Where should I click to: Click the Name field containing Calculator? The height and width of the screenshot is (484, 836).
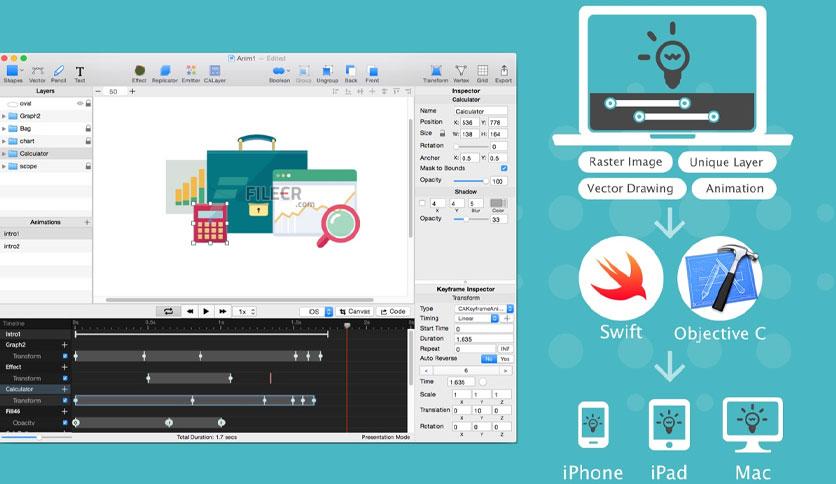pyautogui.click(x=480, y=111)
